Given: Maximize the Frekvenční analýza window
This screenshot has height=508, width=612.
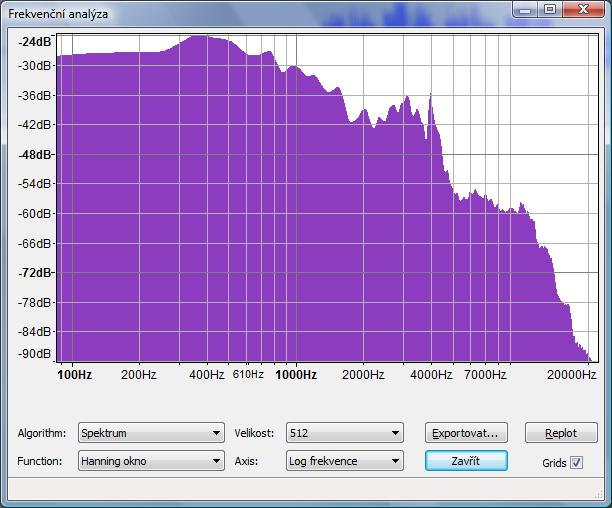Looking at the screenshot, I should point(549,10).
